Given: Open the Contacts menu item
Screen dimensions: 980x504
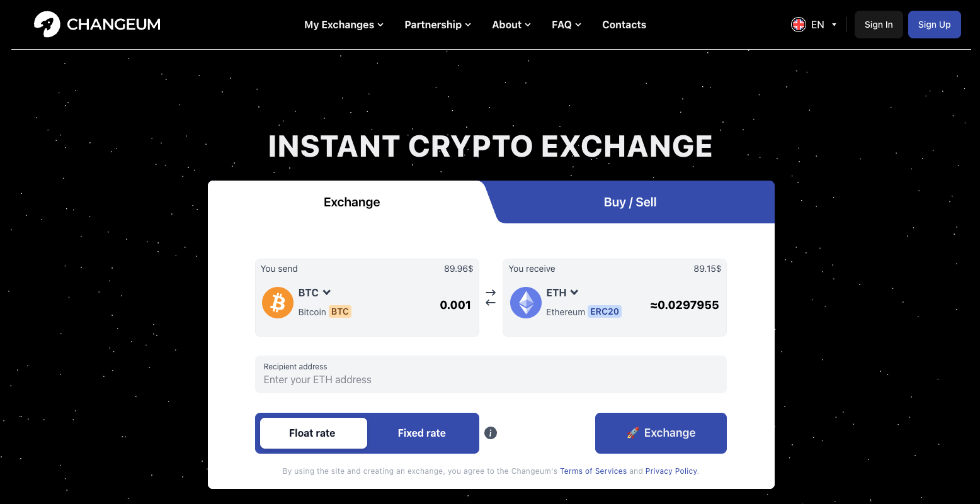Looking at the screenshot, I should (624, 25).
